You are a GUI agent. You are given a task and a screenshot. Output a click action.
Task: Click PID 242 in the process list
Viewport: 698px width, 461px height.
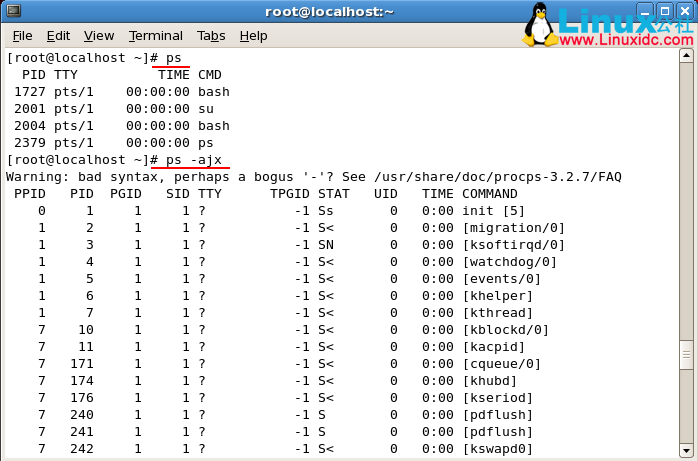82,449
